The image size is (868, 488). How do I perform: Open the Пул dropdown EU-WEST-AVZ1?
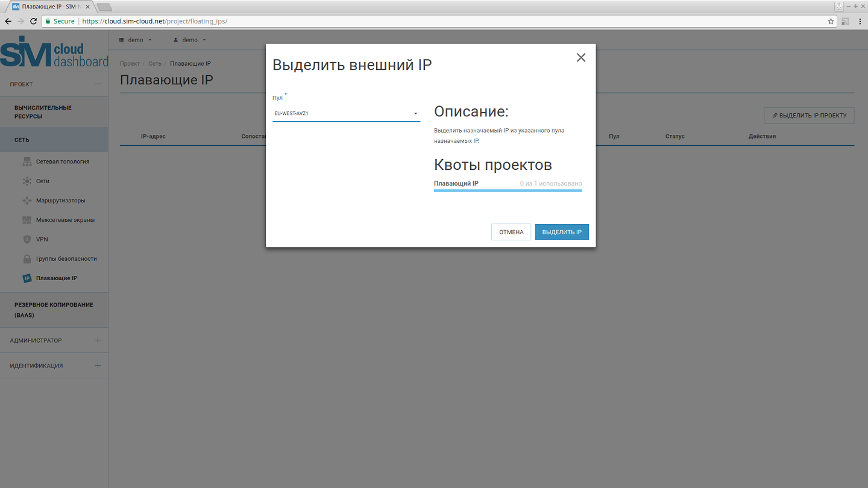(346, 113)
